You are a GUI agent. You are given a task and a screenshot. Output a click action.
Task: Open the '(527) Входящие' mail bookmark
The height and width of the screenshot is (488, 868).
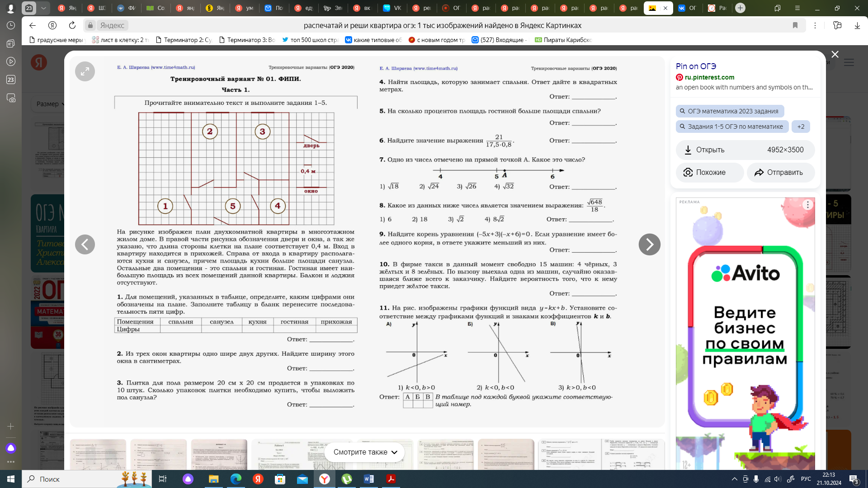tap(499, 40)
